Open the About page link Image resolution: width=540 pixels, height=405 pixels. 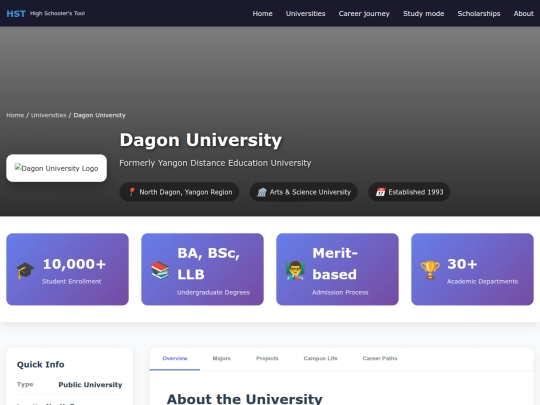click(x=523, y=13)
